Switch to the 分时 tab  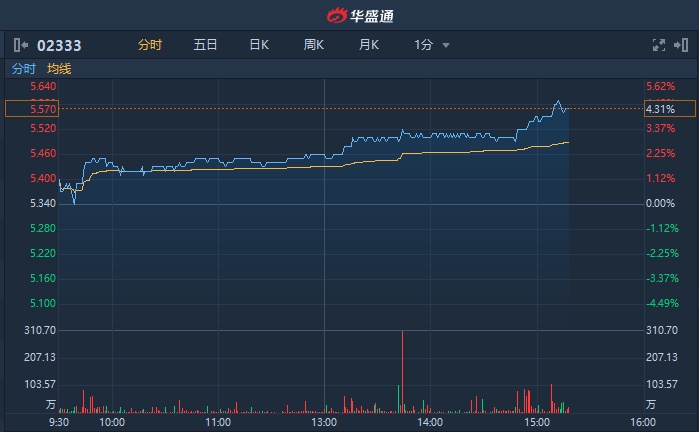point(150,45)
